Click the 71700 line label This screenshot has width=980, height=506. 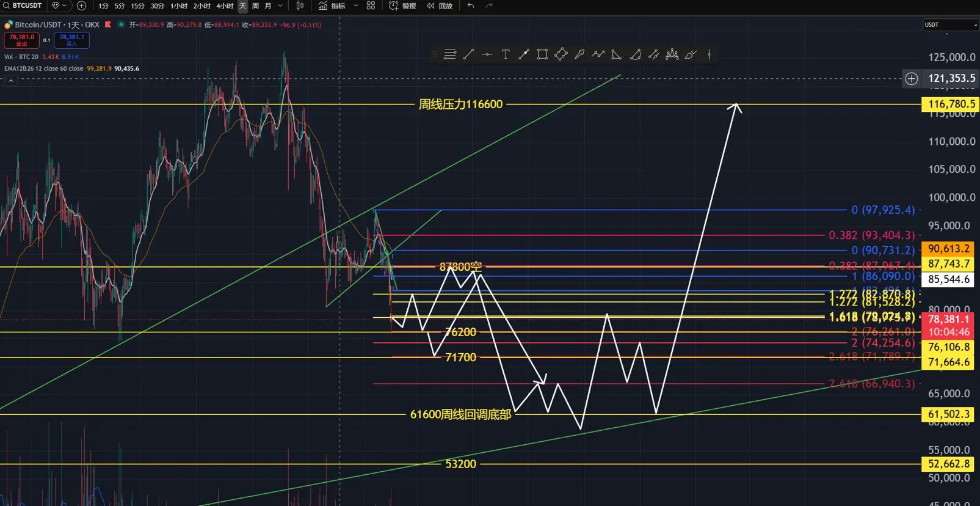[x=460, y=358]
